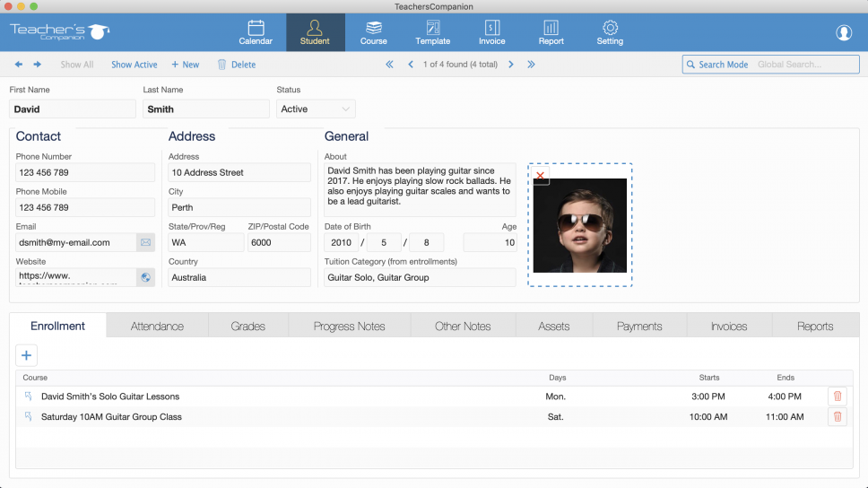Open the Report section
The image size is (868, 488).
[x=551, y=32]
